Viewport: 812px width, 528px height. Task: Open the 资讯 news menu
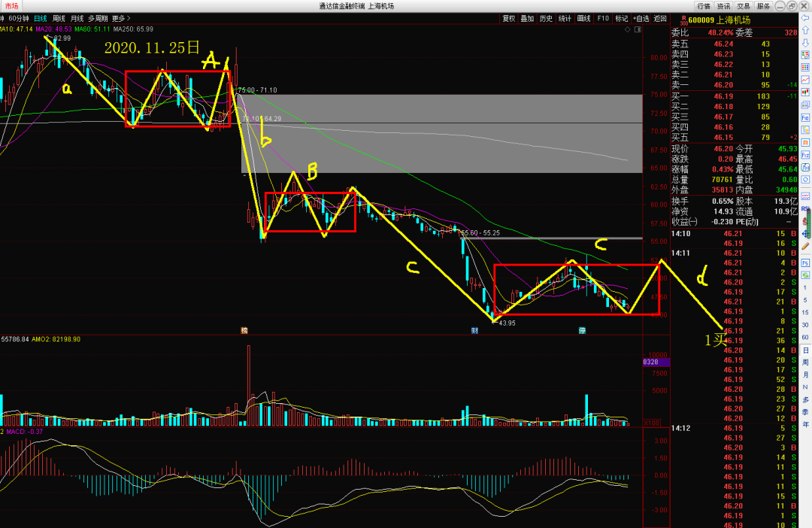coord(723,6)
